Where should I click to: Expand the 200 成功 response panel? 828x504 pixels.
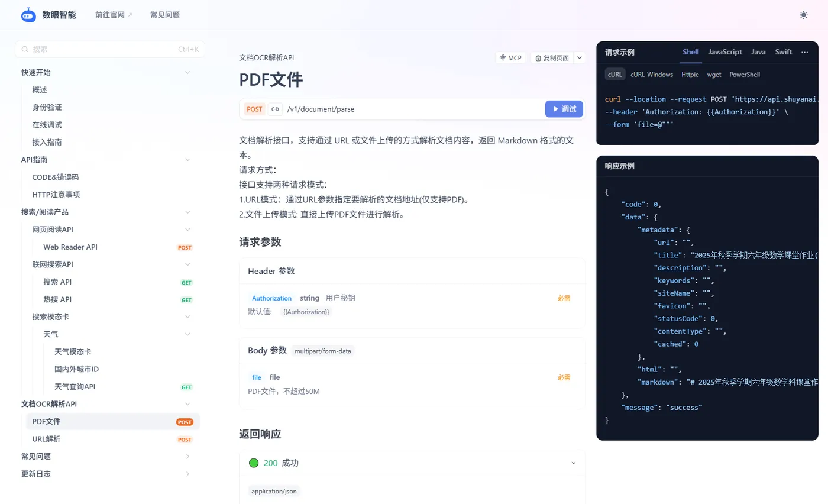click(573, 463)
